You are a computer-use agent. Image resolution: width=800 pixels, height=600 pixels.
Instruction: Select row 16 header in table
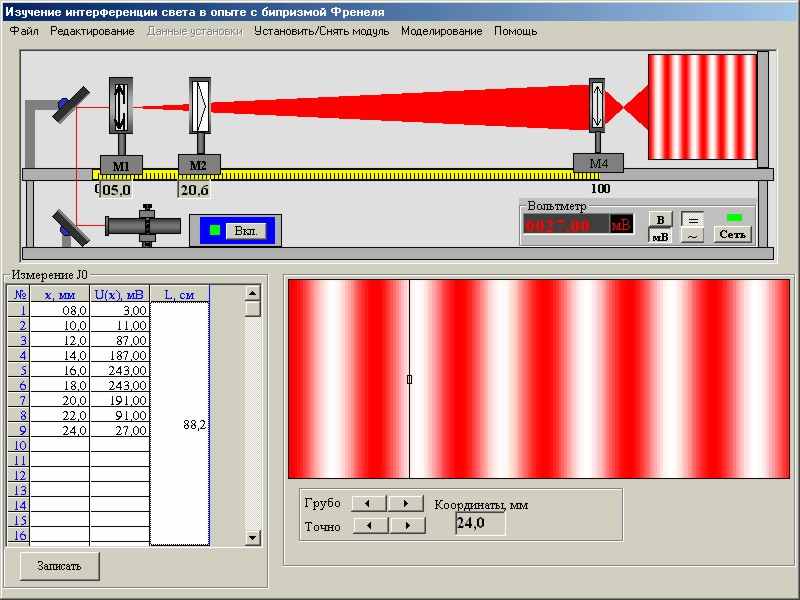click(19, 535)
